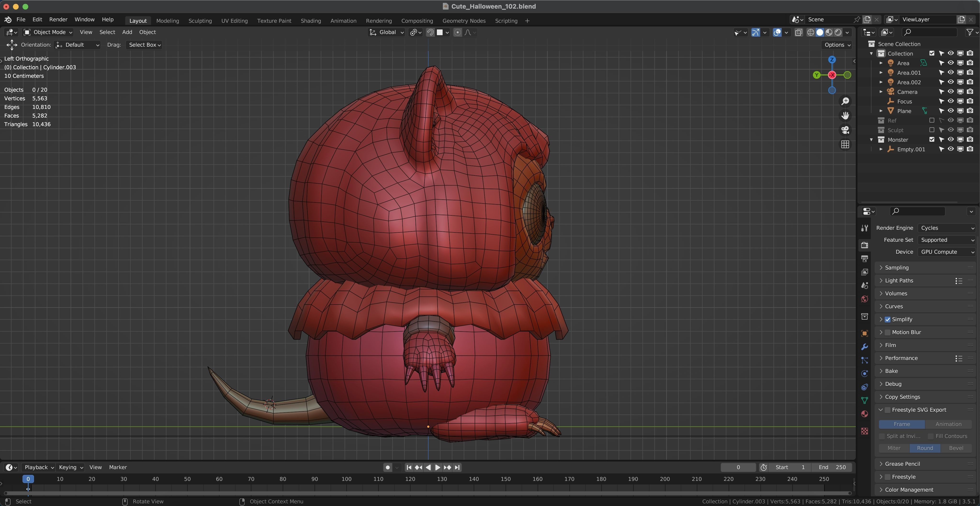
Task: Click the zoom view magnifier icon
Action: [845, 101]
